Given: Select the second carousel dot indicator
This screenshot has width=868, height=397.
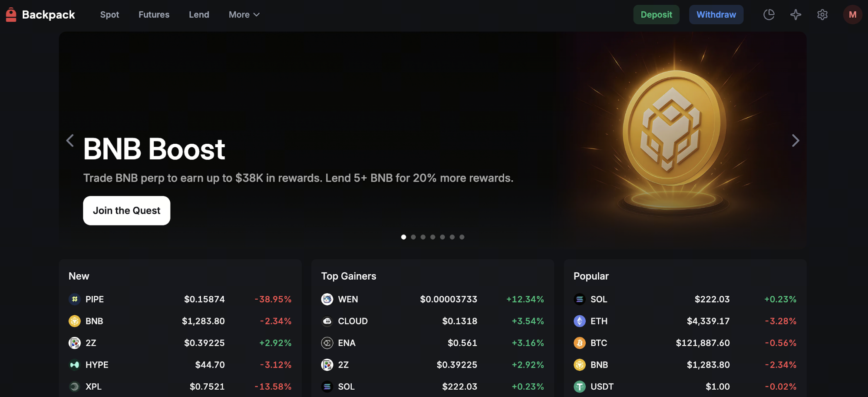Looking at the screenshot, I should [x=413, y=237].
